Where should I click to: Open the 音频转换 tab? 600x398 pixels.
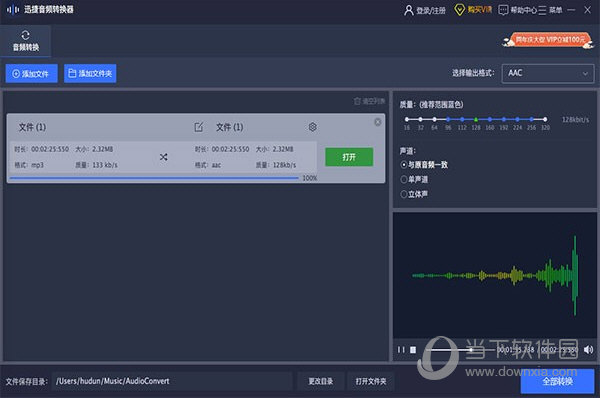26,41
